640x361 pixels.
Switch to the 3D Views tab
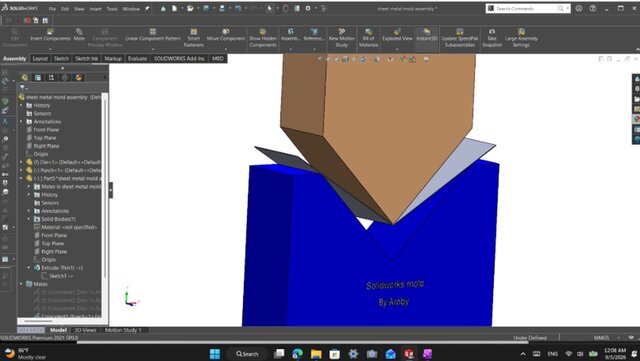click(x=85, y=330)
